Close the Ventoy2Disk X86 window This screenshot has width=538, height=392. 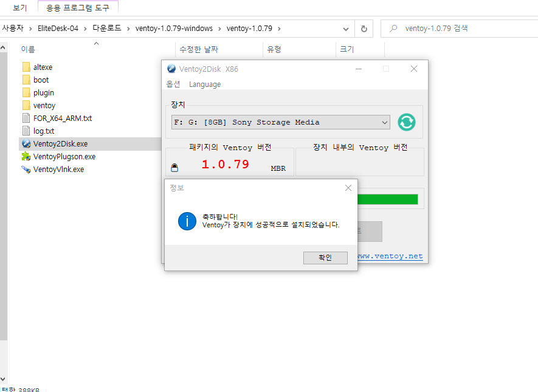pyautogui.click(x=414, y=69)
